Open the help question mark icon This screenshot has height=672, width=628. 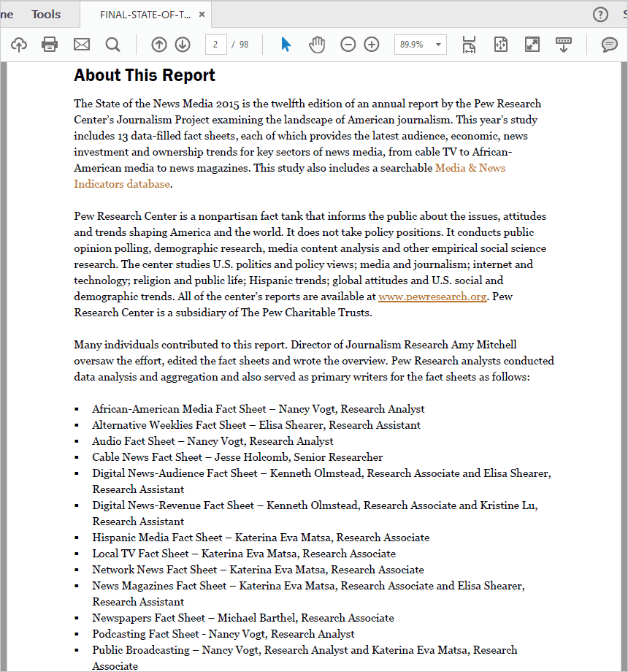600,15
